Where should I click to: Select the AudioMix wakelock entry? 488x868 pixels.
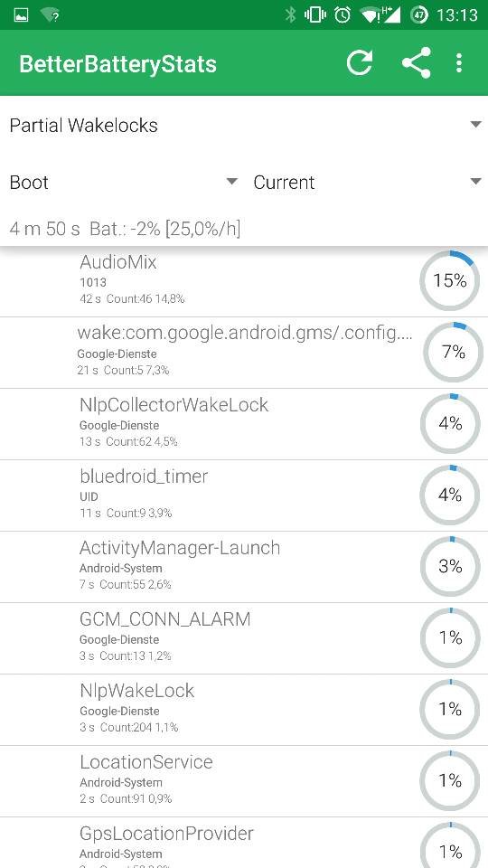coord(244,281)
